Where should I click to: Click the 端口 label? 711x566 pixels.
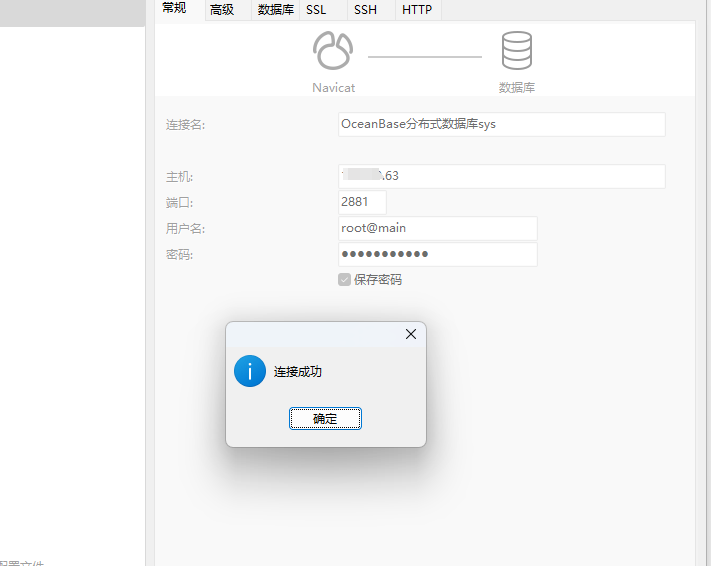[179, 203]
